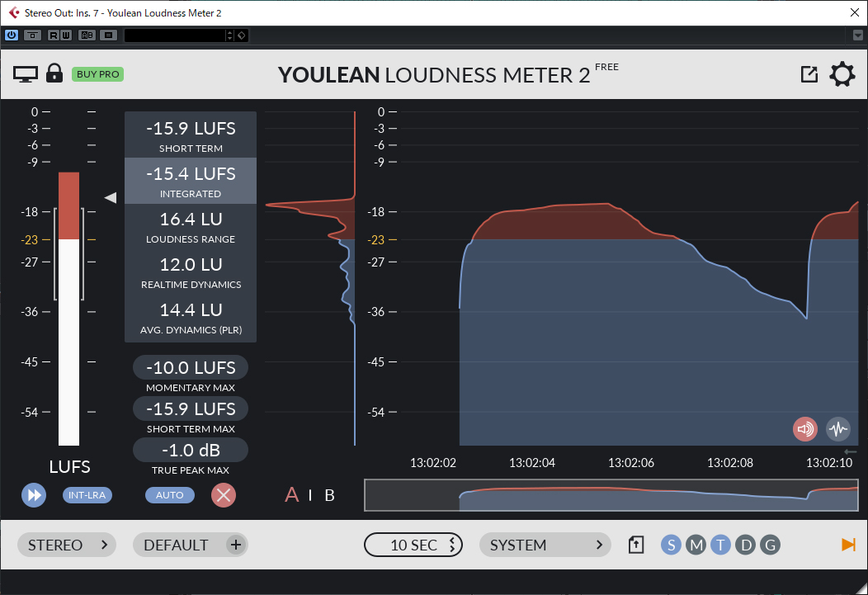Viewport: 868px width, 595px height.
Task: Click the -23 target label on graph
Action: coord(376,239)
